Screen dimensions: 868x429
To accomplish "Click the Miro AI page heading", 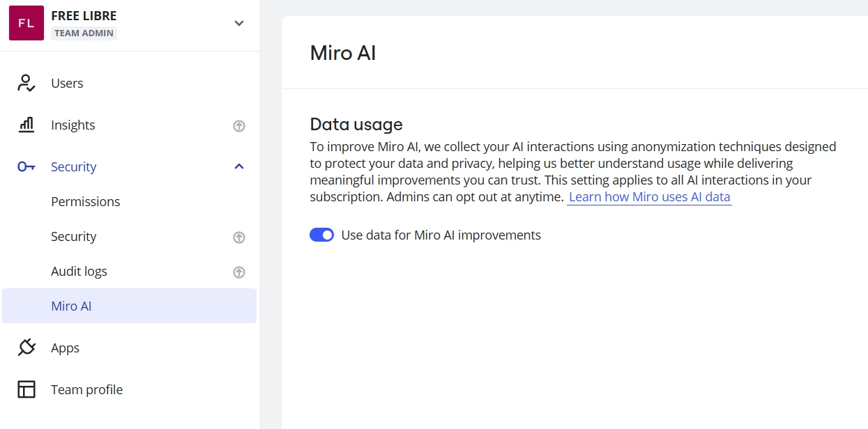I will (x=343, y=53).
